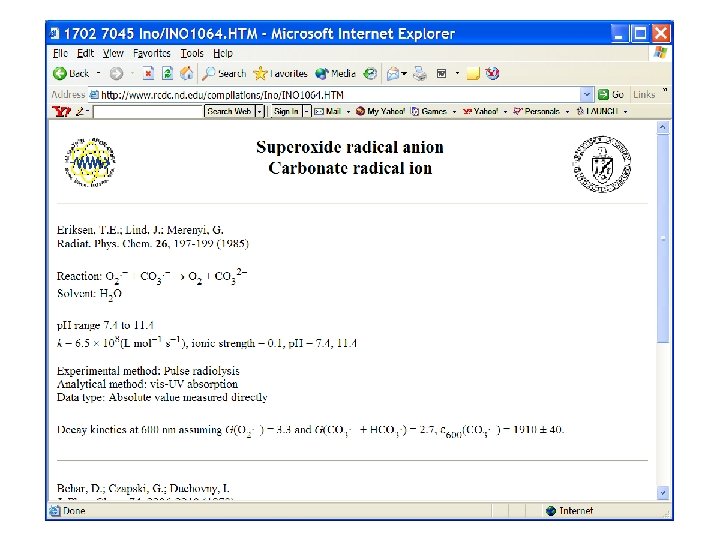Click the 'Carbonate radical ion' heading

coord(350,168)
